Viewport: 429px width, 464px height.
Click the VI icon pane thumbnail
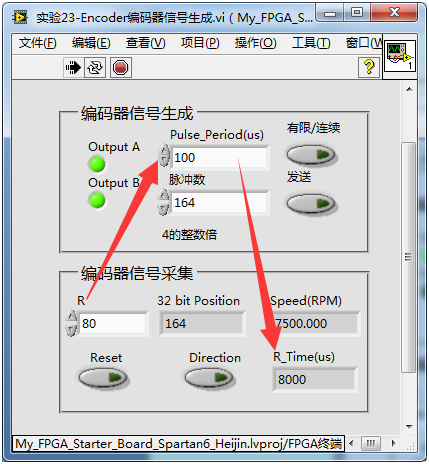point(400,55)
